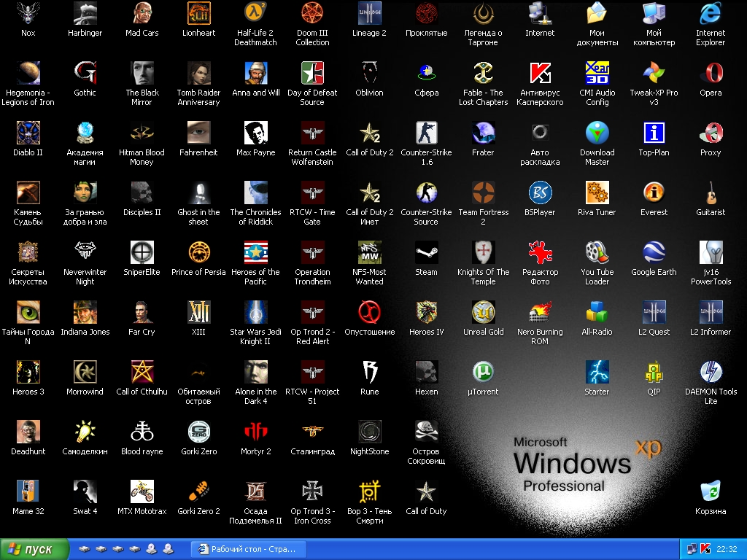
Task: Open the Корзина recycle bin
Action: [x=711, y=492]
